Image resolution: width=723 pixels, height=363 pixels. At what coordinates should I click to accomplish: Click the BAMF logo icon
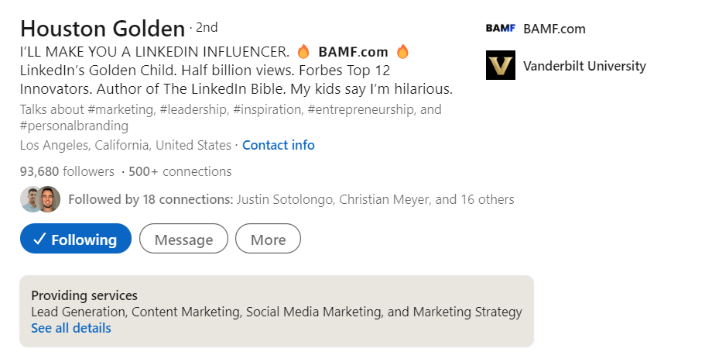(x=500, y=29)
